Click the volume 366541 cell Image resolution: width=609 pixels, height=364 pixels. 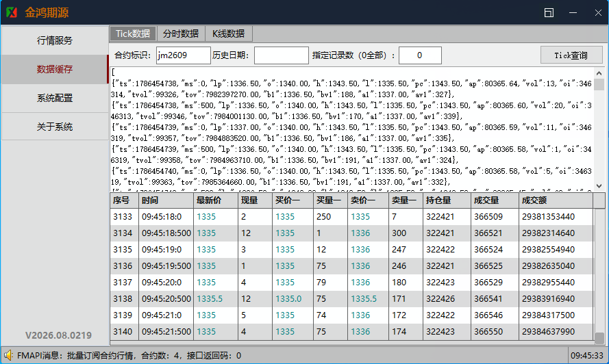pyautogui.click(x=495, y=299)
